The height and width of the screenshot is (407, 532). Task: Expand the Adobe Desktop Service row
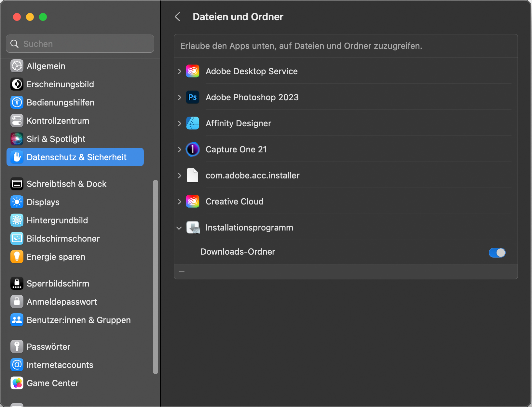coord(179,71)
